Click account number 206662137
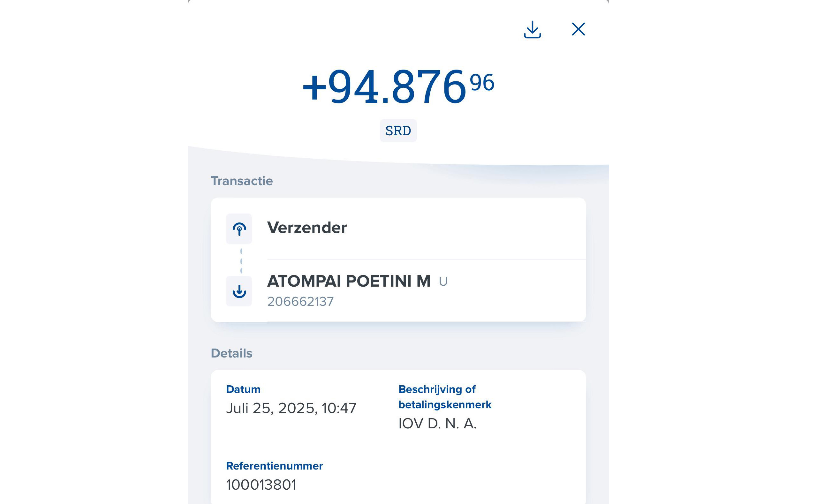The image size is (839, 504). [300, 302]
